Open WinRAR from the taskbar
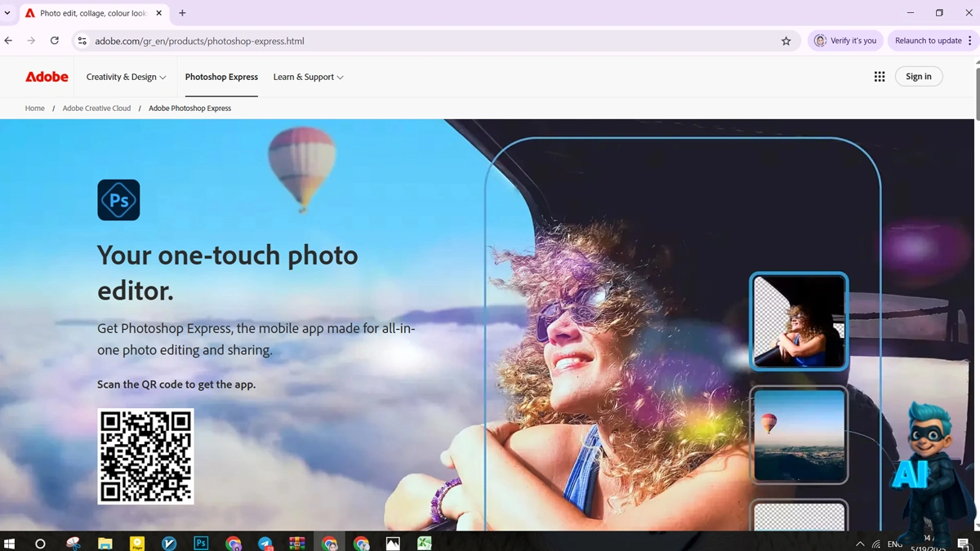Viewport: 980px width, 551px height. [297, 544]
